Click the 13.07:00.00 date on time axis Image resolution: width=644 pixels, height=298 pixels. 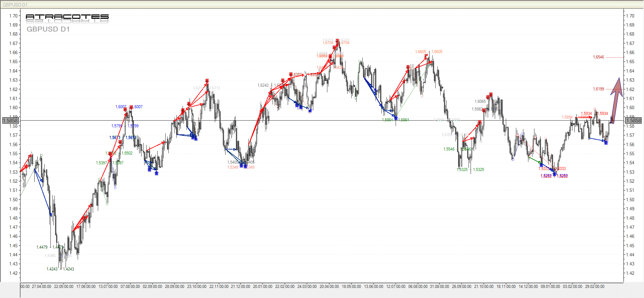[x=108, y=287]
